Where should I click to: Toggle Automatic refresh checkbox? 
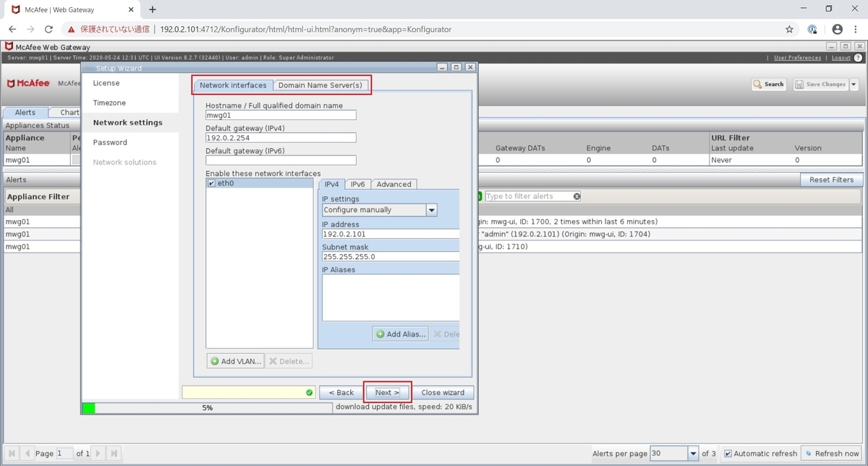[x=728, y=454]
